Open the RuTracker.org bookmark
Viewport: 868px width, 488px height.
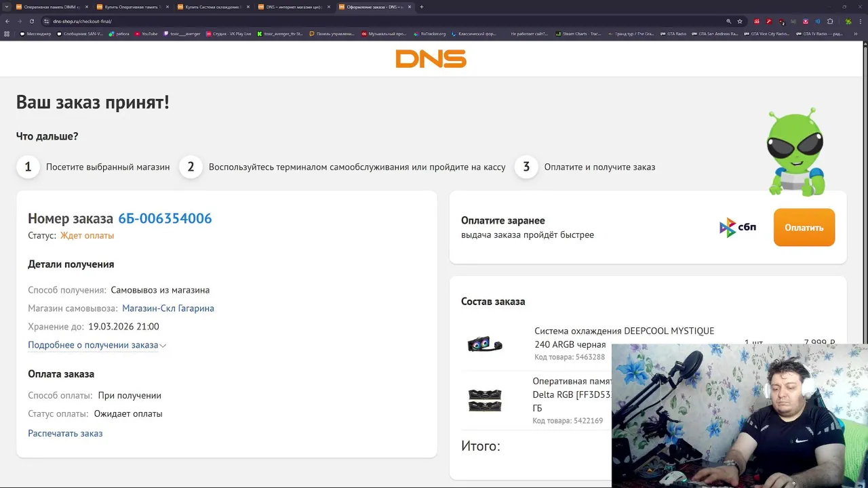(x=429, y=33)
